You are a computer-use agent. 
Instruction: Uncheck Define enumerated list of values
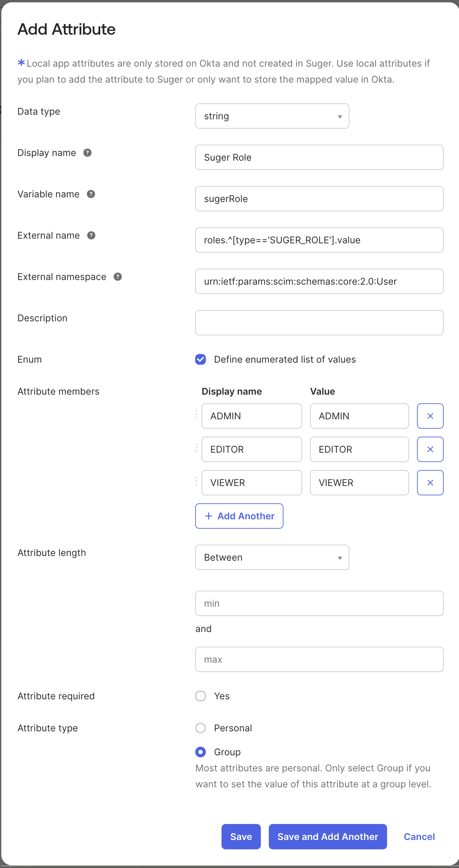pyautogui.click(x=201, y=359)
